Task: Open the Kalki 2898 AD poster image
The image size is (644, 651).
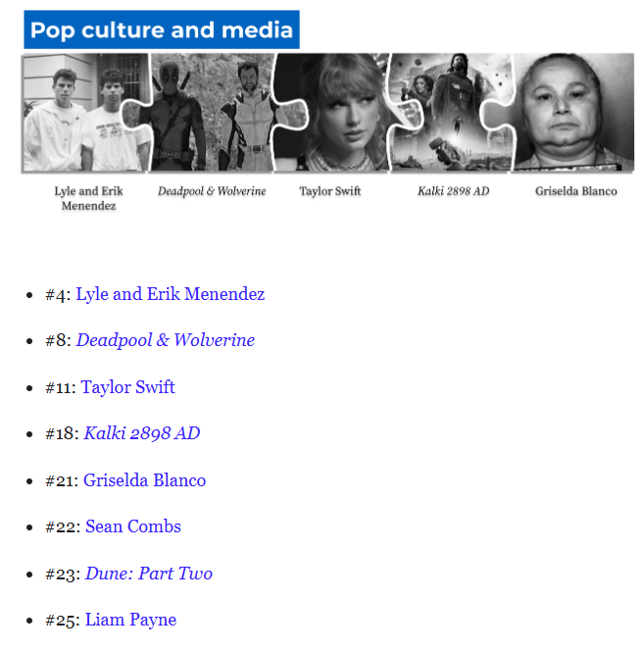Action: tap(451, 113)
